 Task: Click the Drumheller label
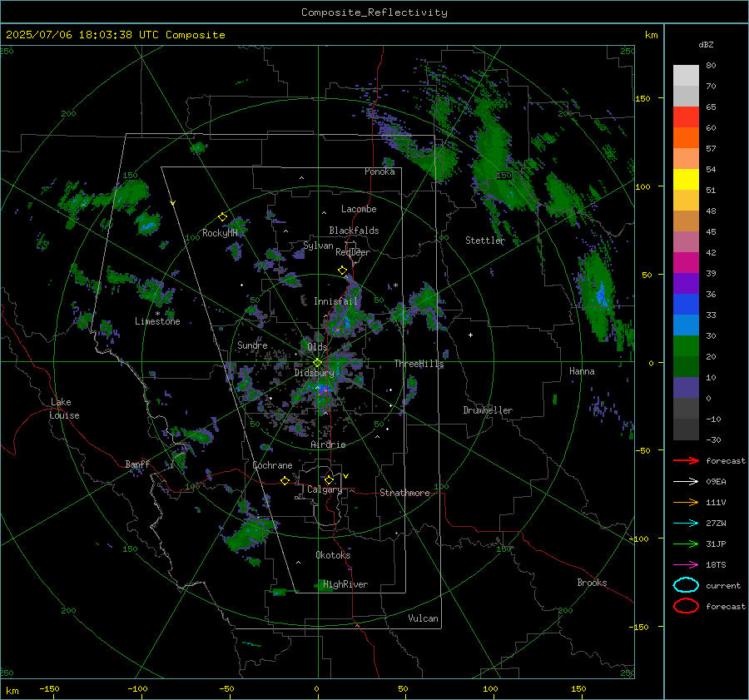487,410
